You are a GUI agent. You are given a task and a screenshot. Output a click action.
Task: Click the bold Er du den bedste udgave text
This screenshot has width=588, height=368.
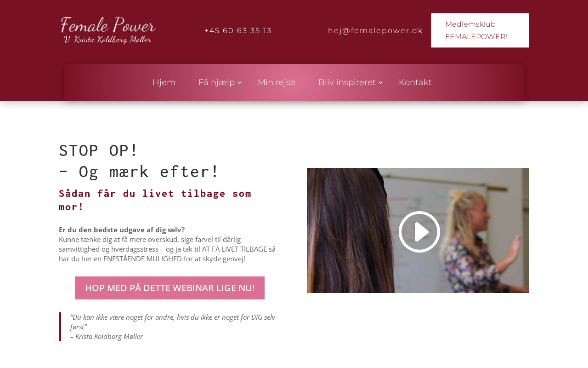122,230
